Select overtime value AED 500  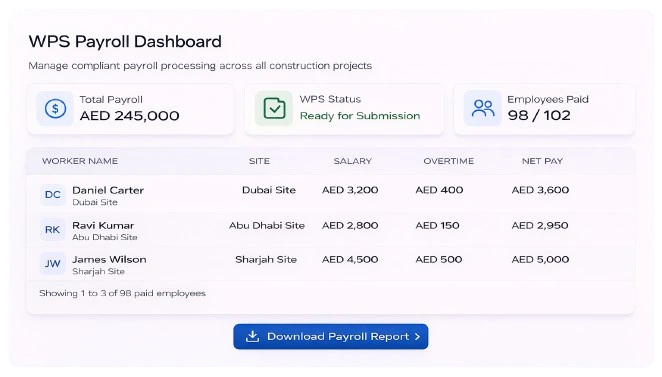click(x=439, y=259)
